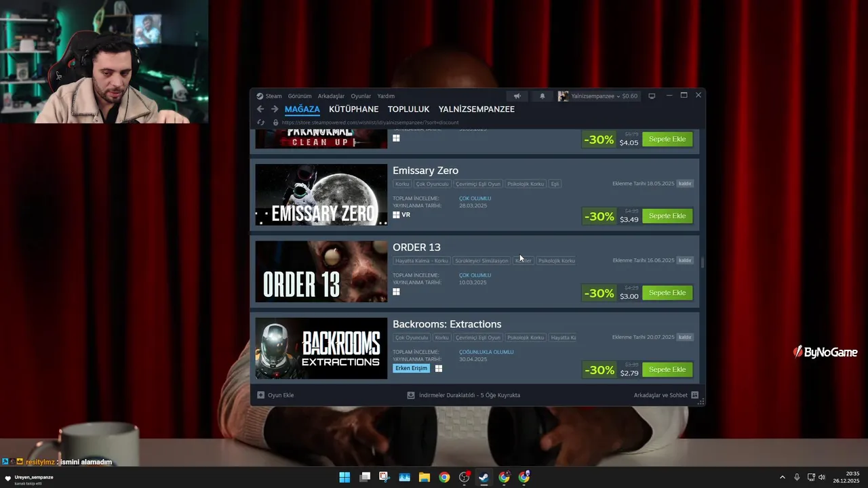Open Steam announcements megaphone icon
Image resolution: width=868 pixels, height=488 pixels.
517,96
